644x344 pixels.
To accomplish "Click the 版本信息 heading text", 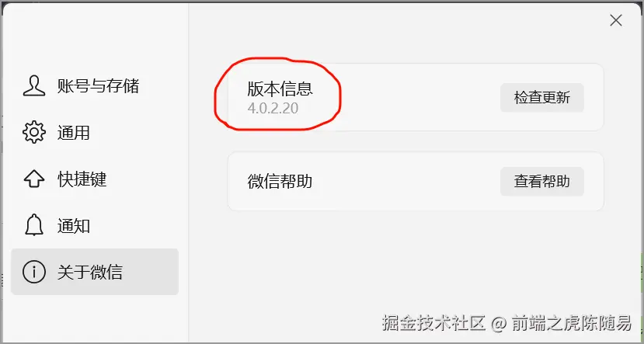I will click(x=280, y=89).
